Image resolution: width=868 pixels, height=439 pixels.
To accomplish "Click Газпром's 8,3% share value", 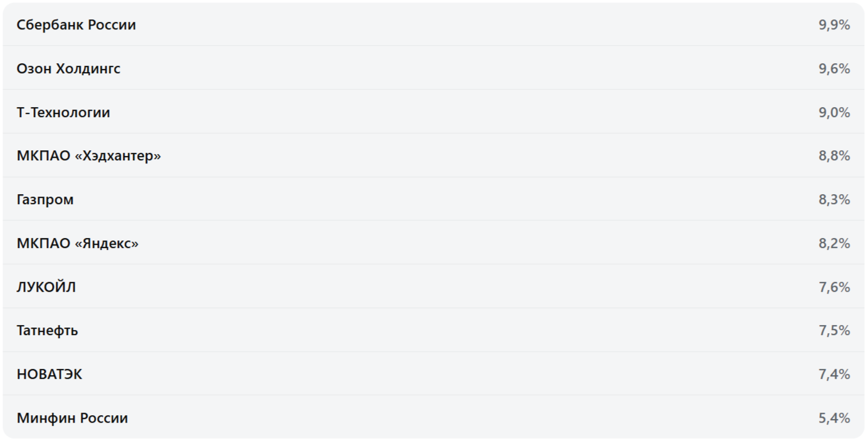I will (x=834, y=200).
